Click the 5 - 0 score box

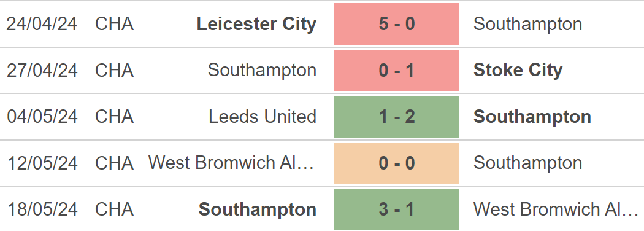(x=396, y=24)
